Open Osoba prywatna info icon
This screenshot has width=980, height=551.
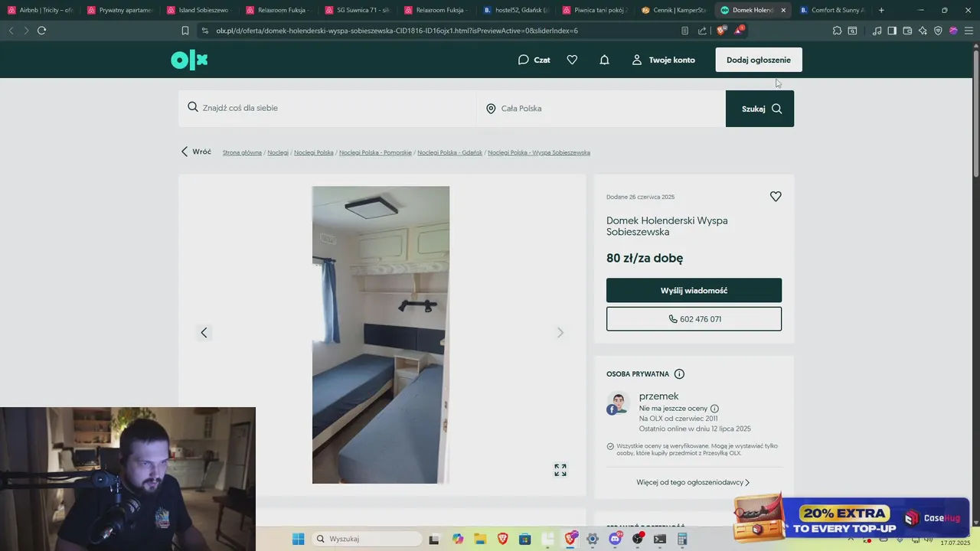679,374
